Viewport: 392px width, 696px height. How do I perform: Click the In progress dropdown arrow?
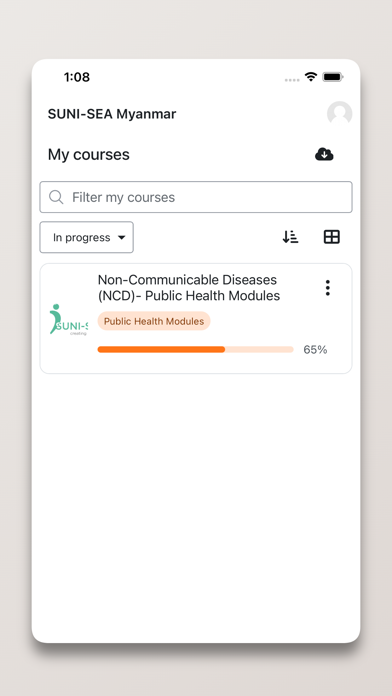click(122, 237)
